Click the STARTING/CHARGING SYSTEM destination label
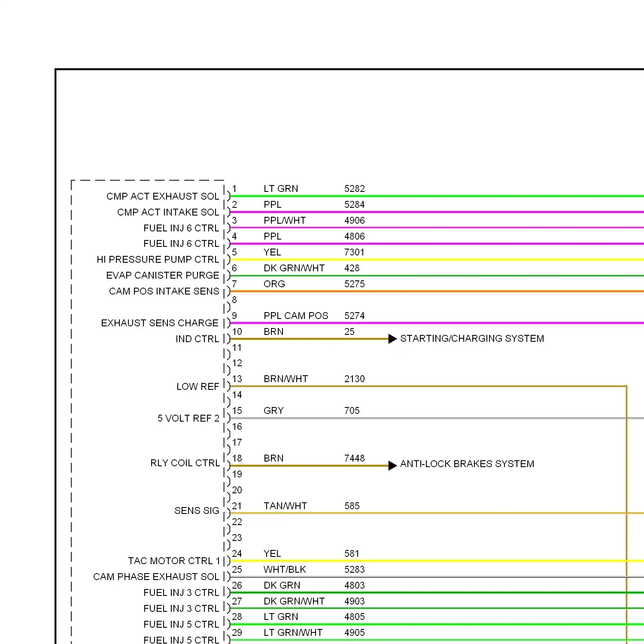The image size is (644, 644). [472, 338]
